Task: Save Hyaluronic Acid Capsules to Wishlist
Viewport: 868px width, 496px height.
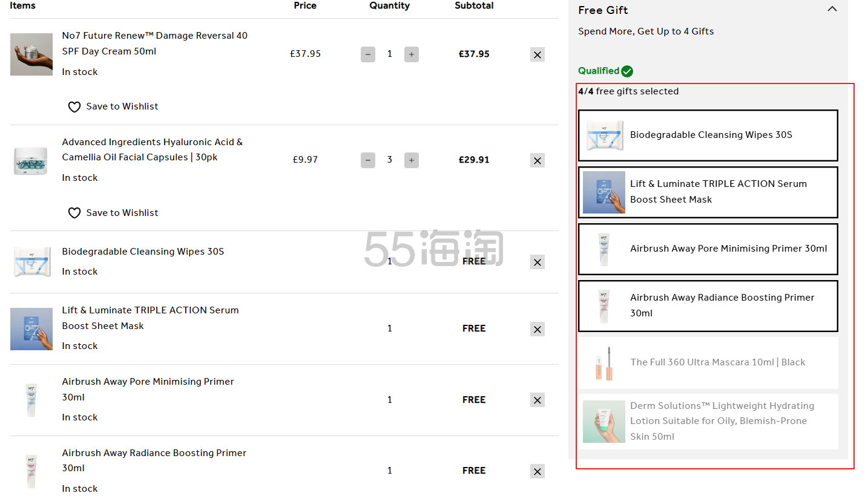Action: pos(113,213)
